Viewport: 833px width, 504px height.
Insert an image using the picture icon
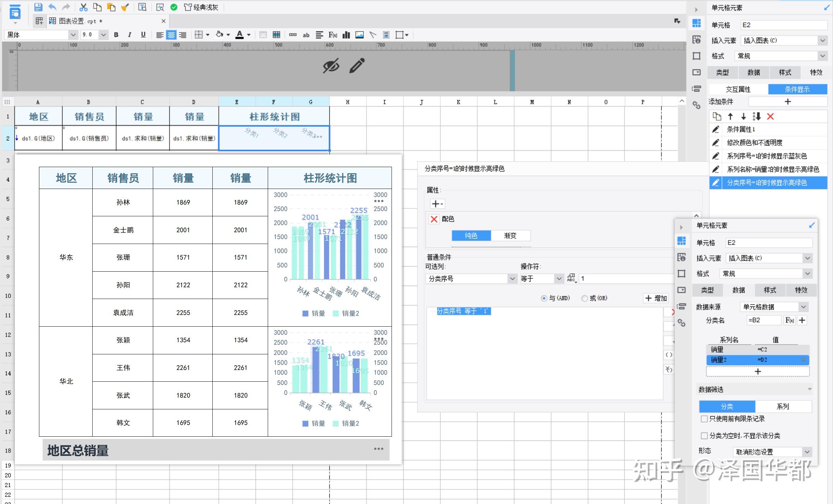[x=359, y=35]
